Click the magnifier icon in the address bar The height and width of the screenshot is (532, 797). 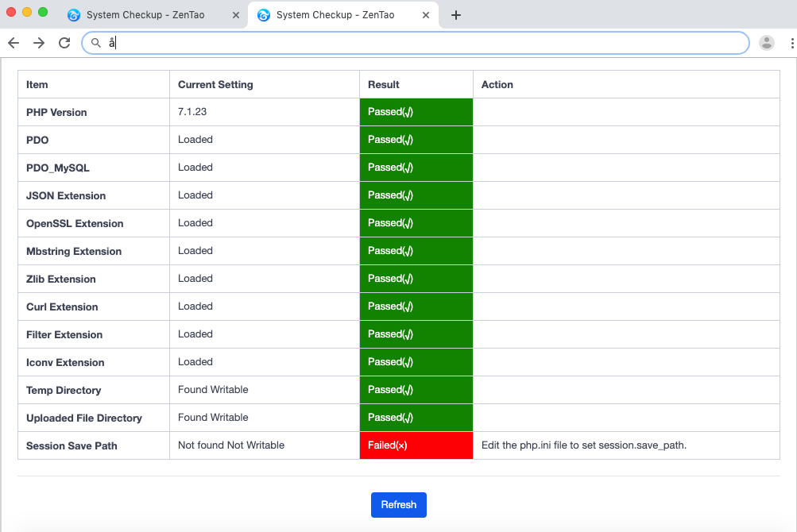(96, 43)
